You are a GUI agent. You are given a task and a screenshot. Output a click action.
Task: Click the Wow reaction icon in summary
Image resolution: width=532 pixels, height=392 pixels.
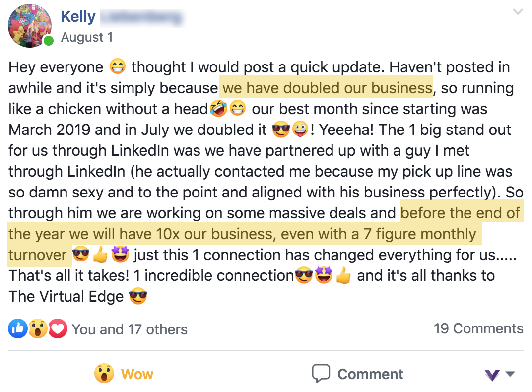click(x=38, y=328)
